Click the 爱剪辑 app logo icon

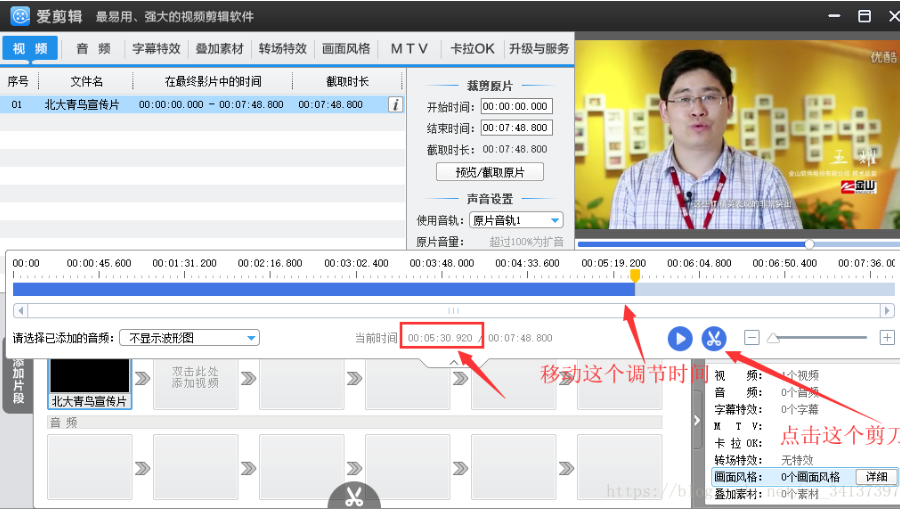20,16
